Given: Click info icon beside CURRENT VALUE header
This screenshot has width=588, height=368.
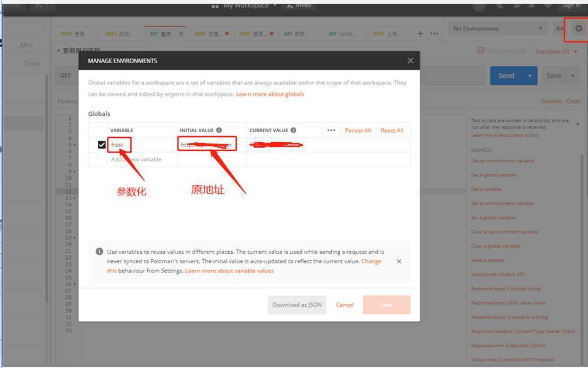Looking at the screenshot, I should pos(293,130).
